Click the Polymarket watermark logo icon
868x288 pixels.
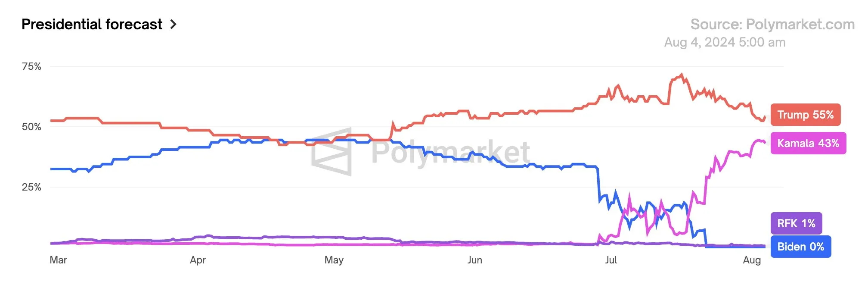(332, 152)
